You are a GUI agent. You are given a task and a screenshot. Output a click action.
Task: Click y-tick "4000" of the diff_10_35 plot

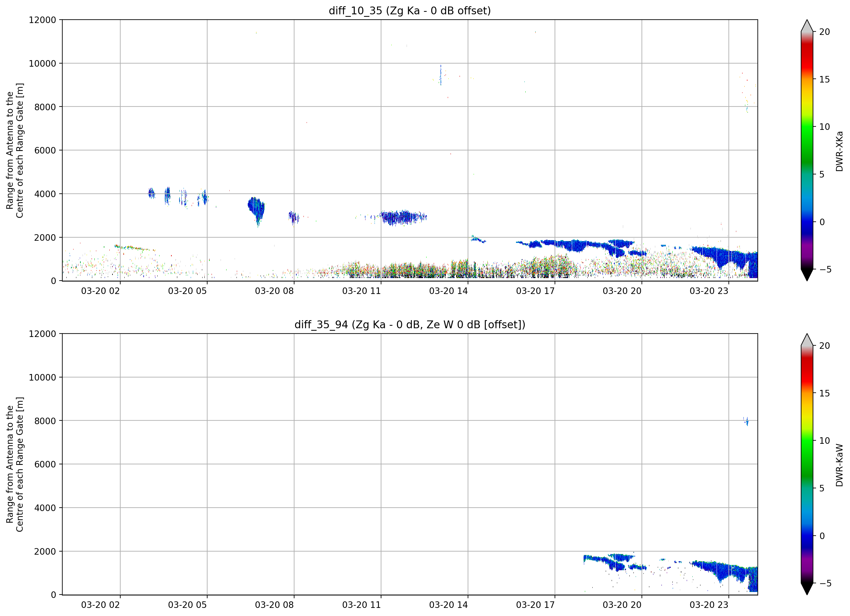45,194
